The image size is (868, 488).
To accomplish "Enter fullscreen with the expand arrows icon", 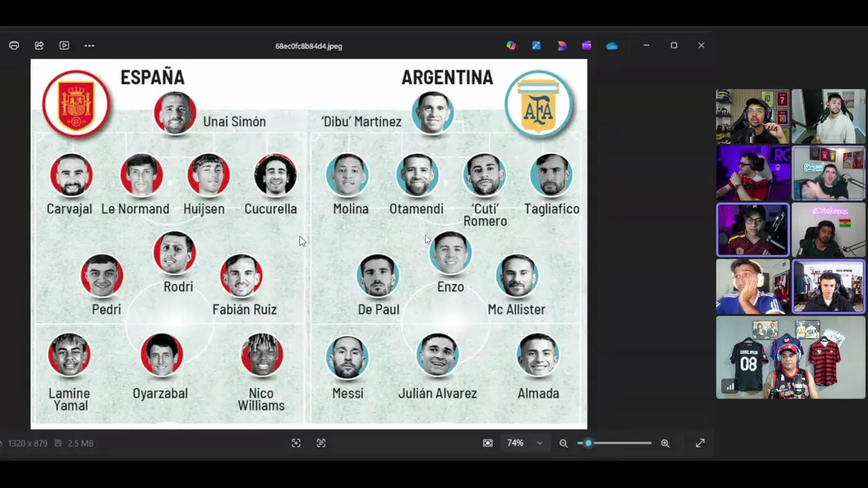I will click(701, 443).
